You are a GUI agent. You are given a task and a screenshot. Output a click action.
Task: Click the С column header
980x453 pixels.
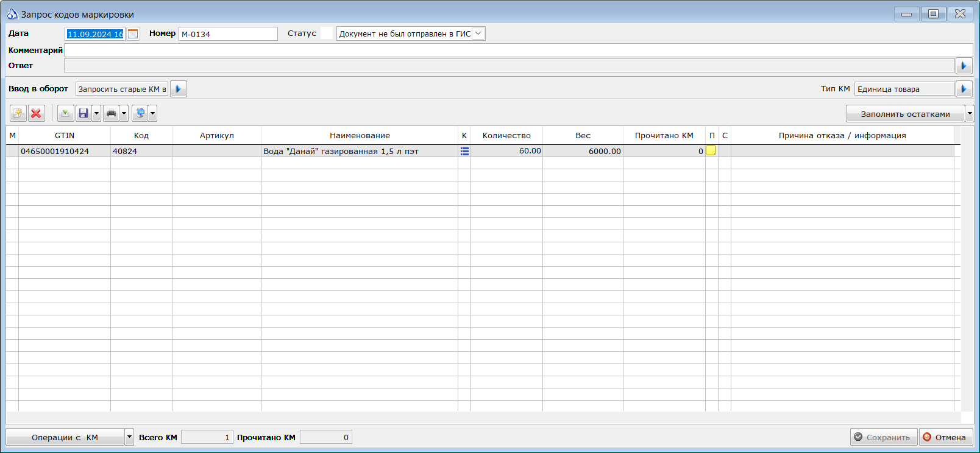[725, 135]
